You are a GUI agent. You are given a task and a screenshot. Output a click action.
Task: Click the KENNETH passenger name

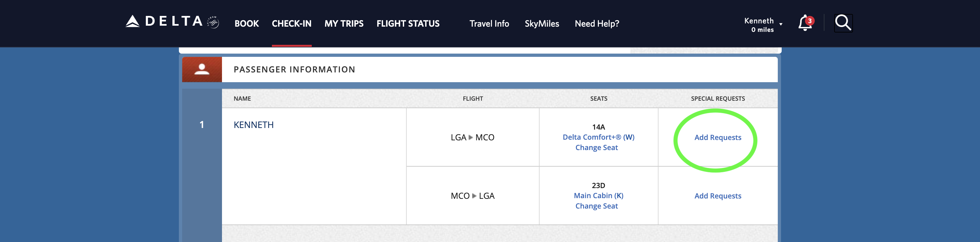pyautogui.click(x=253, y=125)
